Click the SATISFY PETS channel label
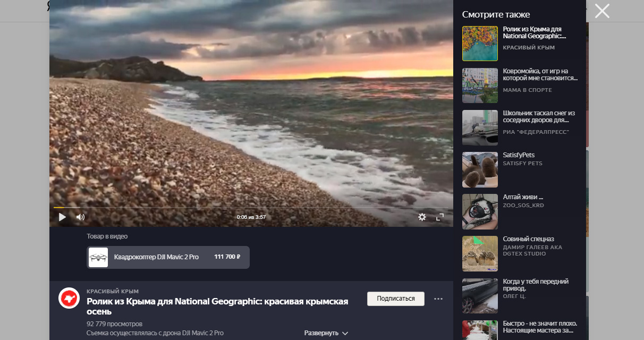644x340 pixels. pos(523,163)
